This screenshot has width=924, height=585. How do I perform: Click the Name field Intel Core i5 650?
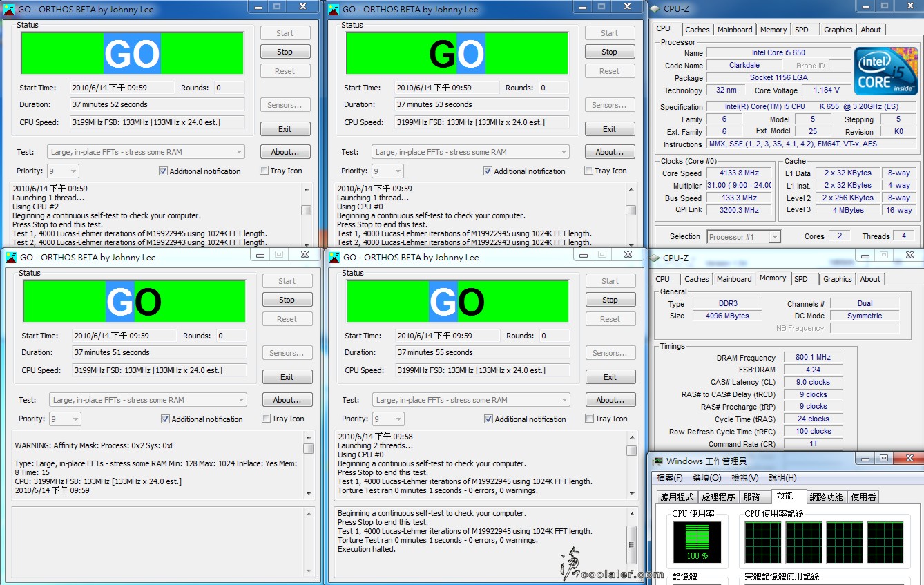click(778, 53)
